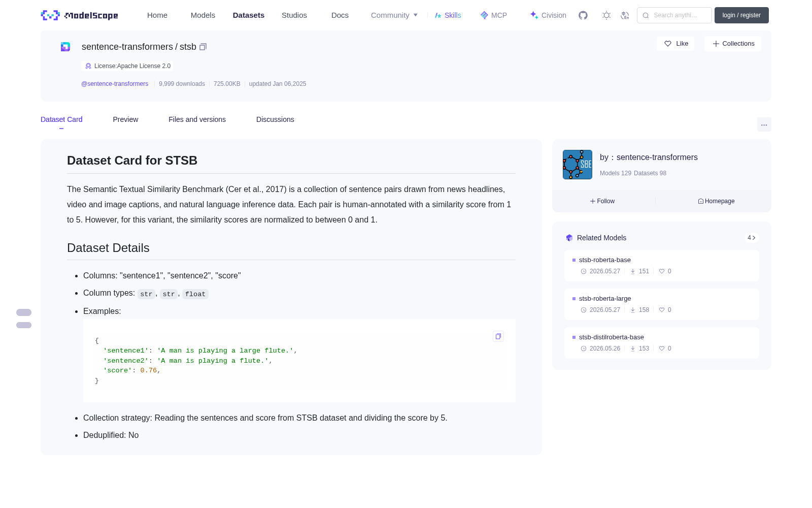Copy the example code block

tap(498, 336)
